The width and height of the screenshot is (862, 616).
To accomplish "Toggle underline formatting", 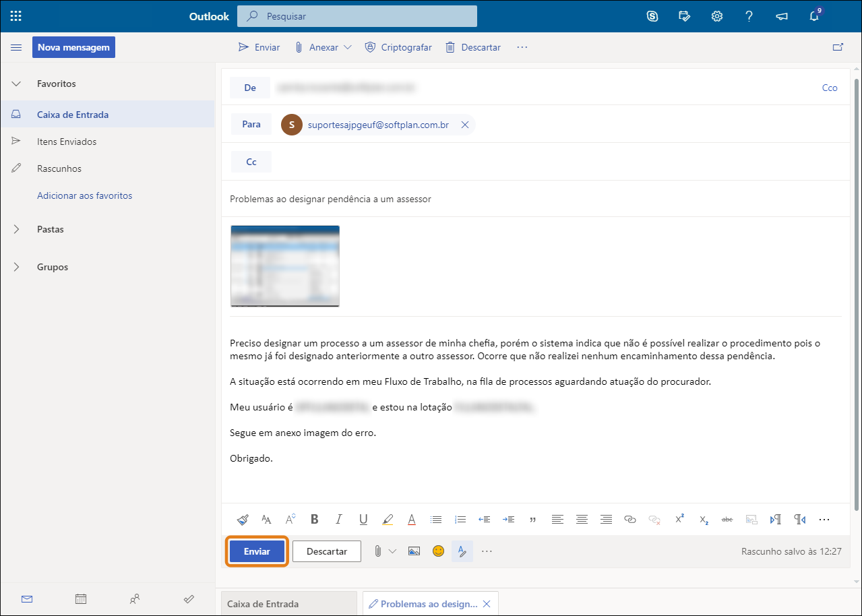I will [363, 520].
